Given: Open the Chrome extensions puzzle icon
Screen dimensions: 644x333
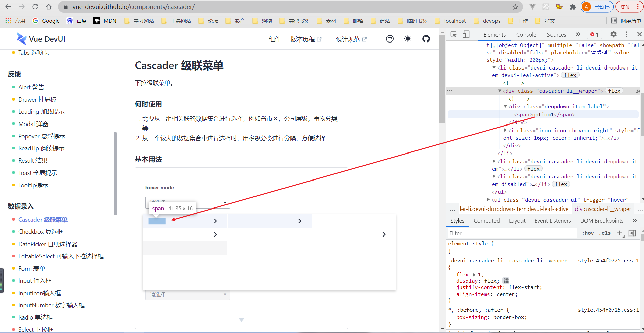Looking at the screenshot, I should [572, 7].
